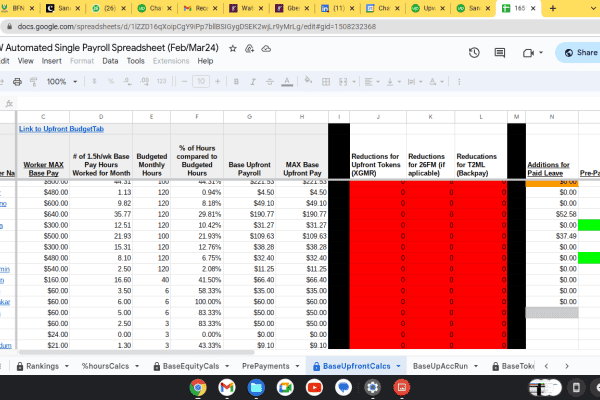The image size is (600, 400).
Task: Select the $640.00 Worker MAX cell
Action: [43, 214]
